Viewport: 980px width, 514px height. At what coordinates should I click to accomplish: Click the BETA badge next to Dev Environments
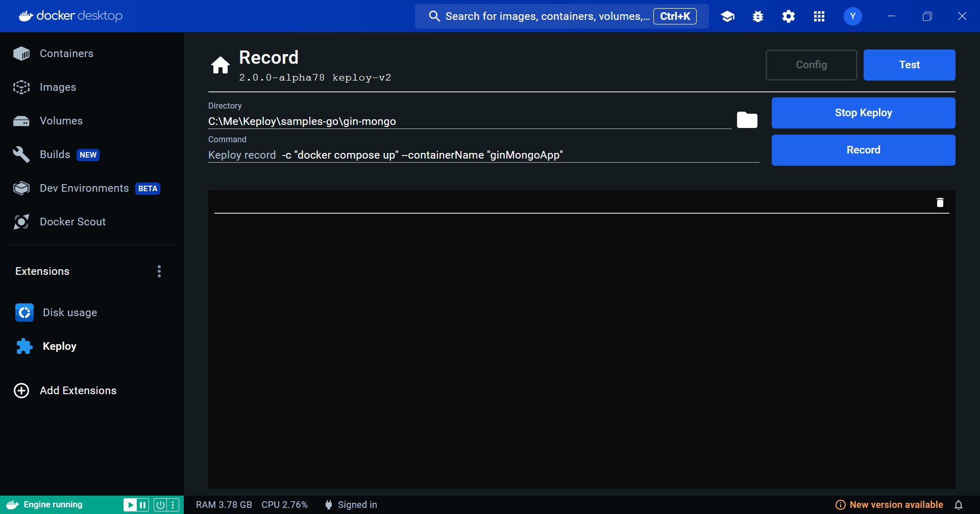148,189
